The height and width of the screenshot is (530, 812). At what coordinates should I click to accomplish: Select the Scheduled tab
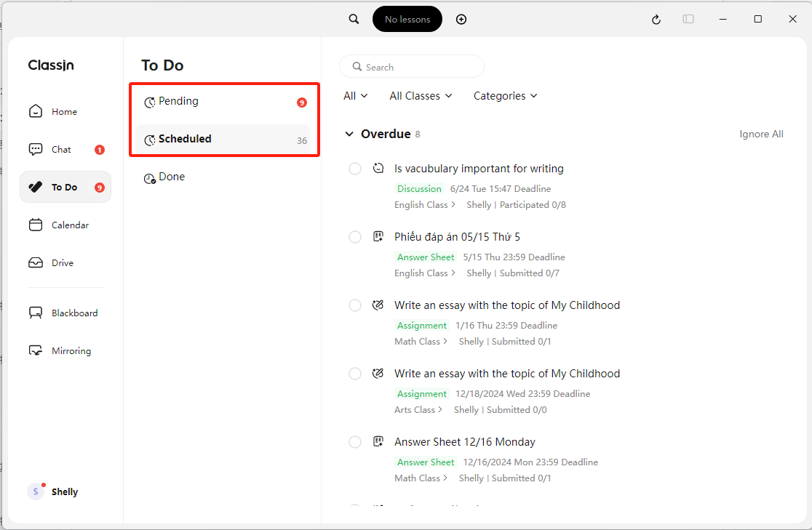[x=223, y=140]
